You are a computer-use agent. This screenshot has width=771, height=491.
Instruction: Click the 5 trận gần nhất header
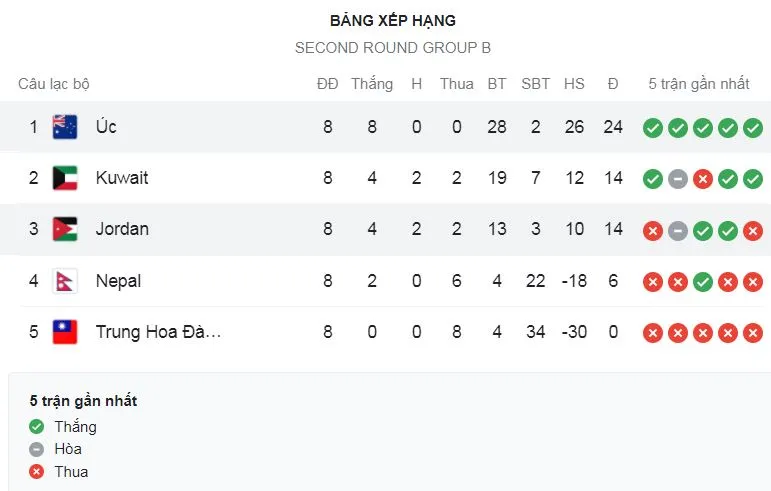(x=699, y=84)
